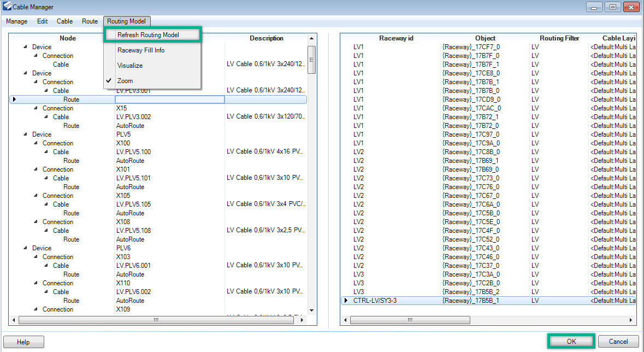Image resolution: width=644 pixels, height=352 pixels.
Task: Collapse the X15 Connection node
Action: 36,108
